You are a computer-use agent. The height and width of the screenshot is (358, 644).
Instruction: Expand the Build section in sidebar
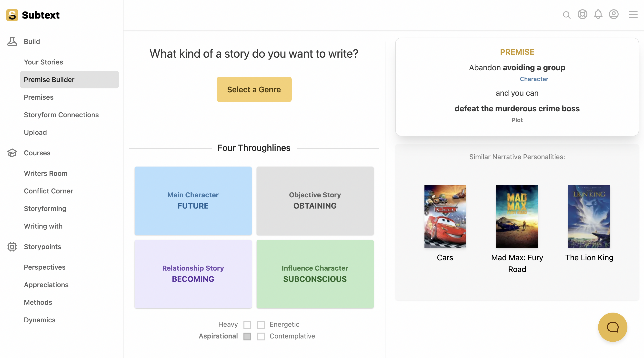(32, 42)
